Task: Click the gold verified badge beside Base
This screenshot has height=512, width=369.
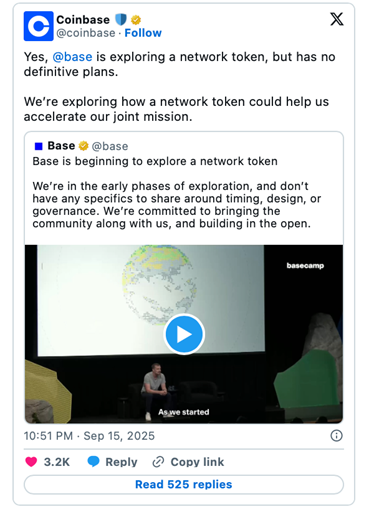Action: pos(83,146)
